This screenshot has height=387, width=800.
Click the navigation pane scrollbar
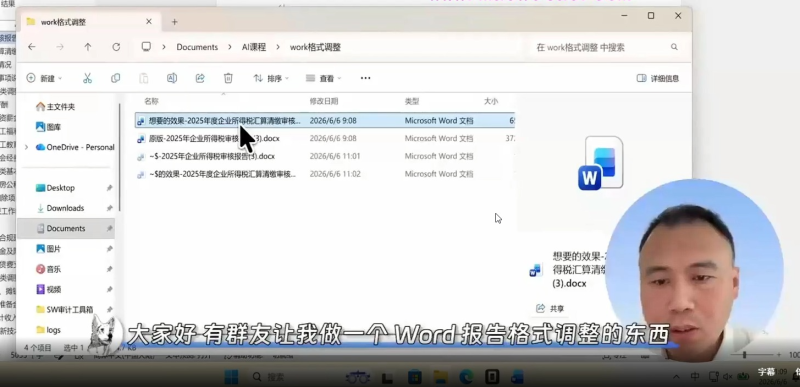click(119, 157)
